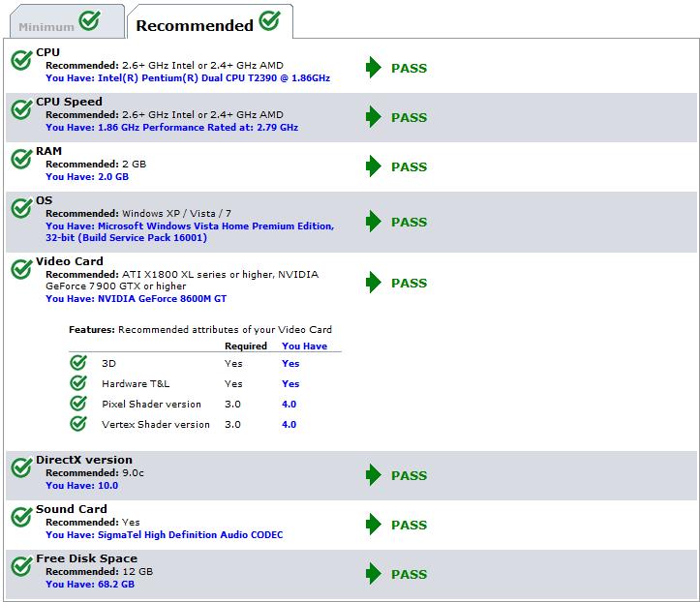Click the green checkmark beside DirectX version

(x=21, y=467)
